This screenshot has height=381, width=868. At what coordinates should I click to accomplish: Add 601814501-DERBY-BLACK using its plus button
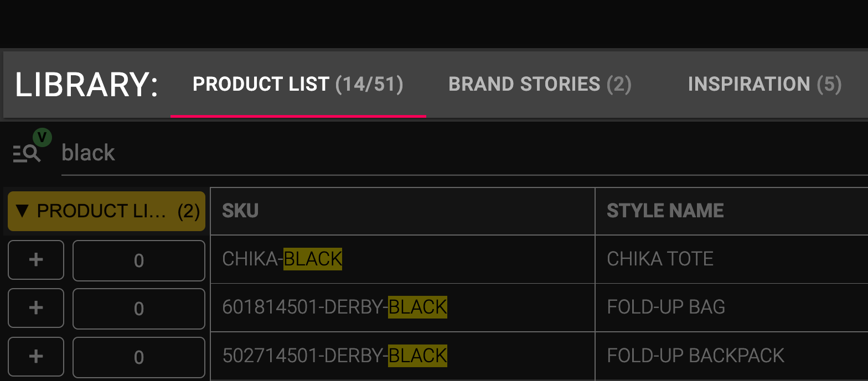pyautogui.click(x=36, y=308)
